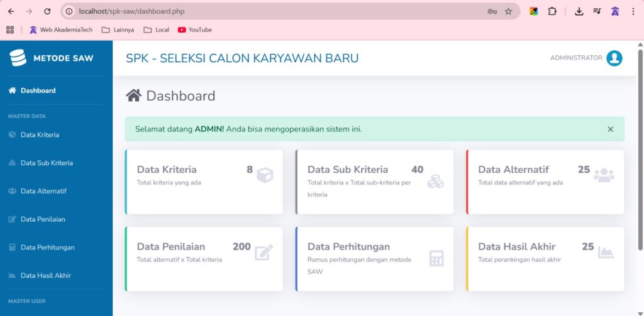Click the chart icon beside sidebar Data Hasil Akhir
The image size is (644, 316).
tap(13, 275)
